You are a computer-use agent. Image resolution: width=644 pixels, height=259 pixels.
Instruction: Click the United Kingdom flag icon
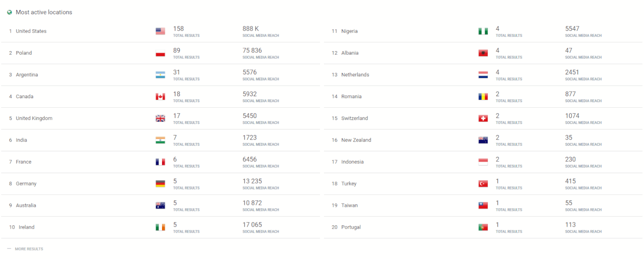tap(160, 119)
